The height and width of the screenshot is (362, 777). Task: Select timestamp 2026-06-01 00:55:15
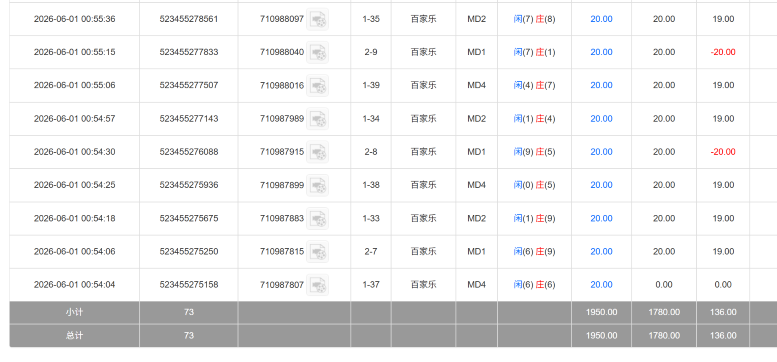pyautogui.click(x=74, y=52)
